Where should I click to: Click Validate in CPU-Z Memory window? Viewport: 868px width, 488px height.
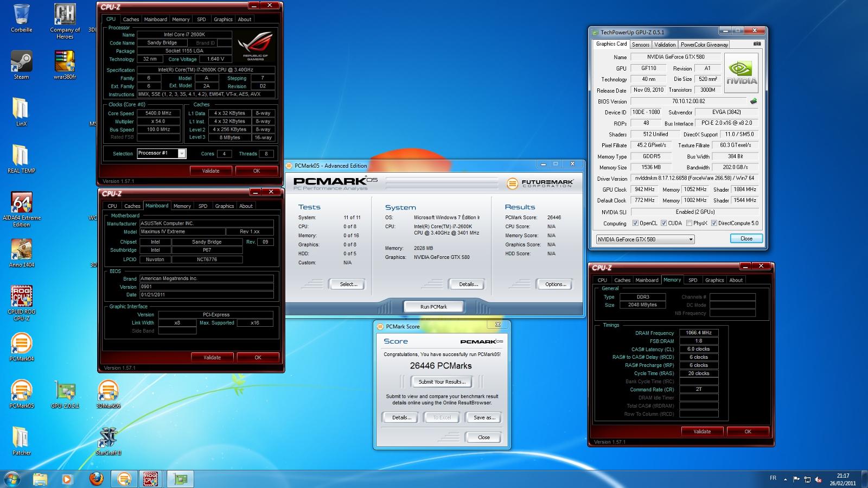(x=702, y=432)
